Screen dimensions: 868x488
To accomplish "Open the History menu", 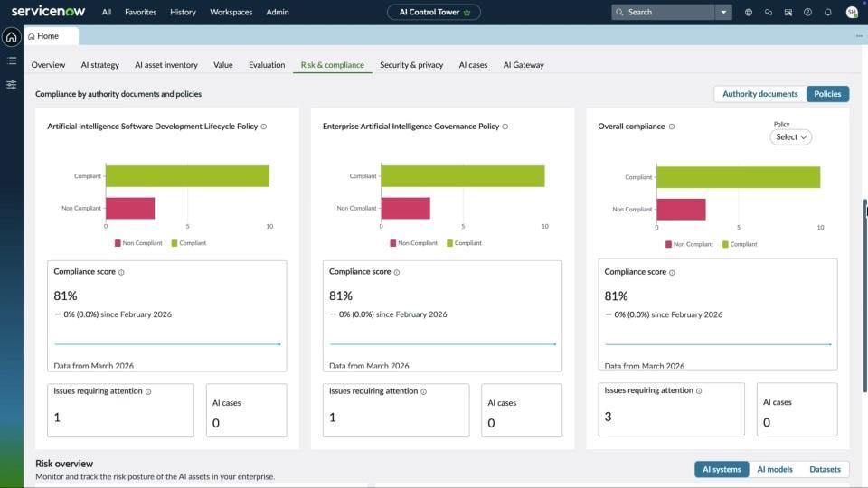I will click(x=183, y=12).
